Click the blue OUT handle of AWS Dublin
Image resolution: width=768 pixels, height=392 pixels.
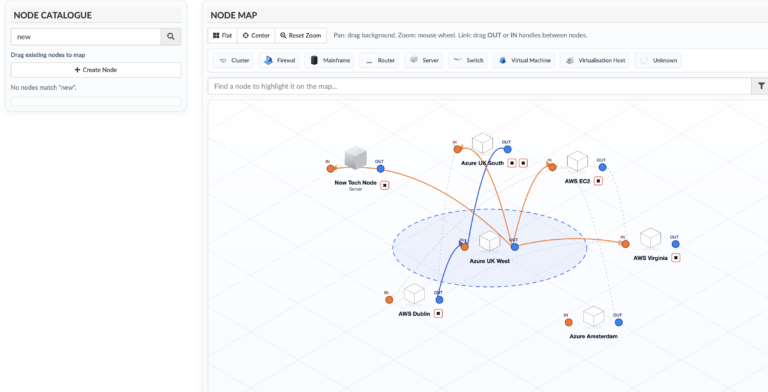point(439,299)
